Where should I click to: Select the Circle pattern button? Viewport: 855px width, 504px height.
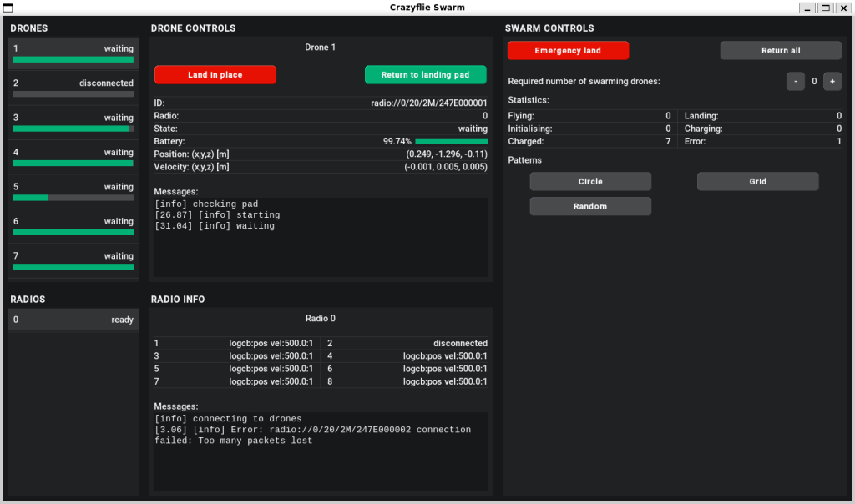[x=590, y=181]
